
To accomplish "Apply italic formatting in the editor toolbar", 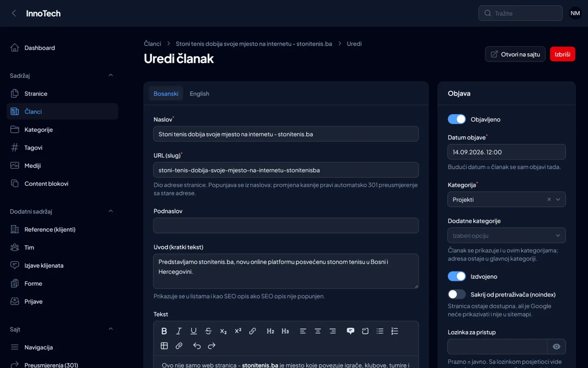I will pos(179,331).
